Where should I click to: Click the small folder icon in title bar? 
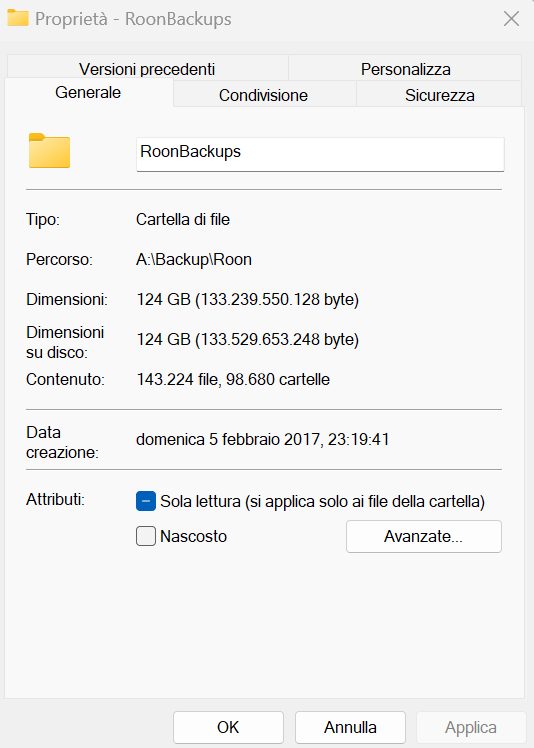[18, 18]
